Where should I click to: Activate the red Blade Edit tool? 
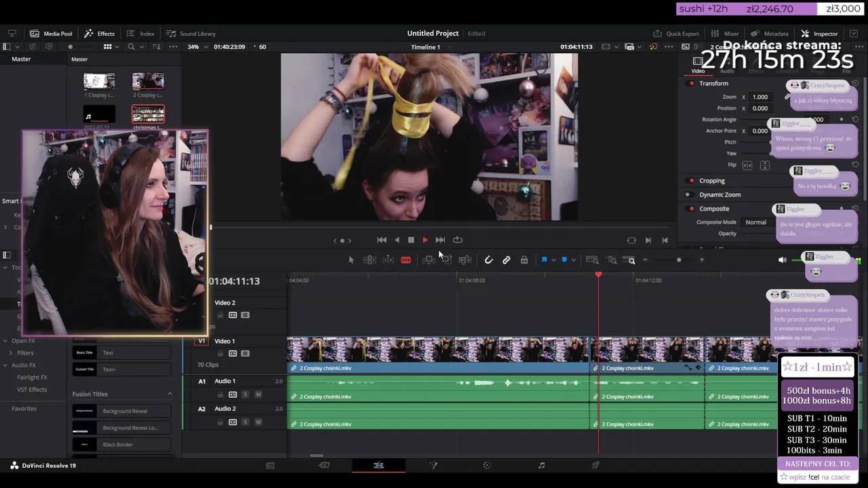[x=406, y=260]
